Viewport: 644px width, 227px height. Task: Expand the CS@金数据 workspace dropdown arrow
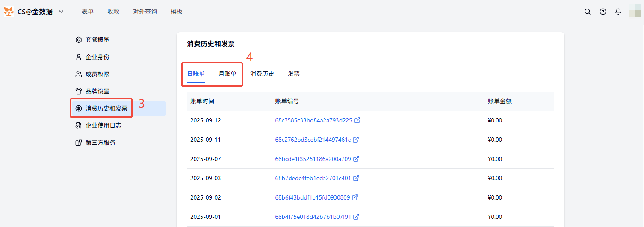click(61, 12)
